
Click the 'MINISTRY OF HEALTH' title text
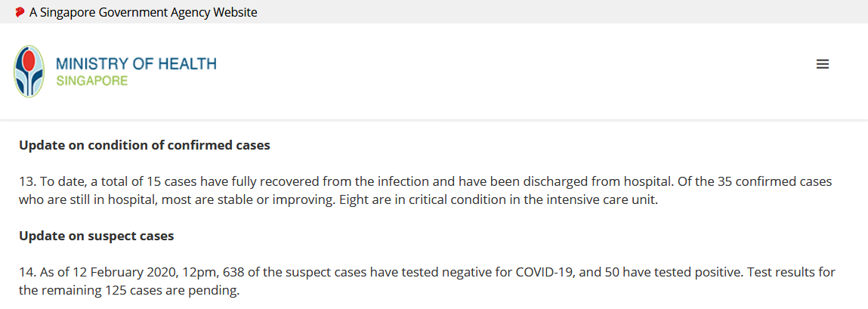[x=136, y=63]
